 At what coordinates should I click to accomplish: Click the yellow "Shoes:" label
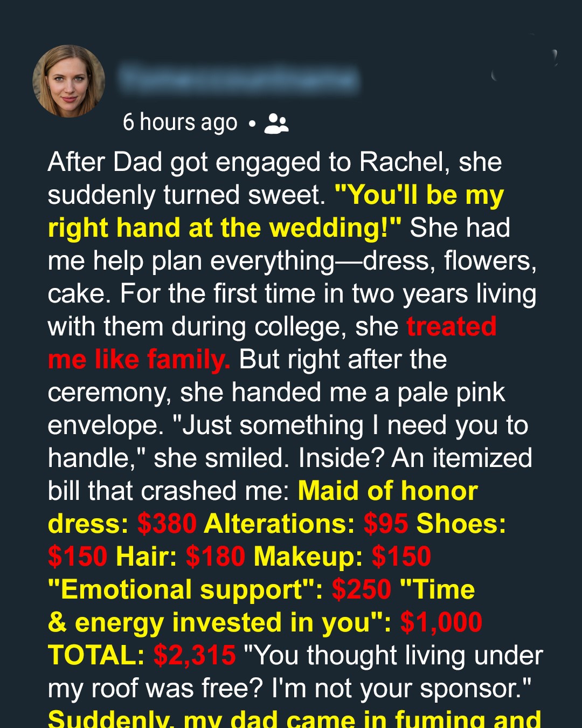pyautogui.click(x=461, y=524)
